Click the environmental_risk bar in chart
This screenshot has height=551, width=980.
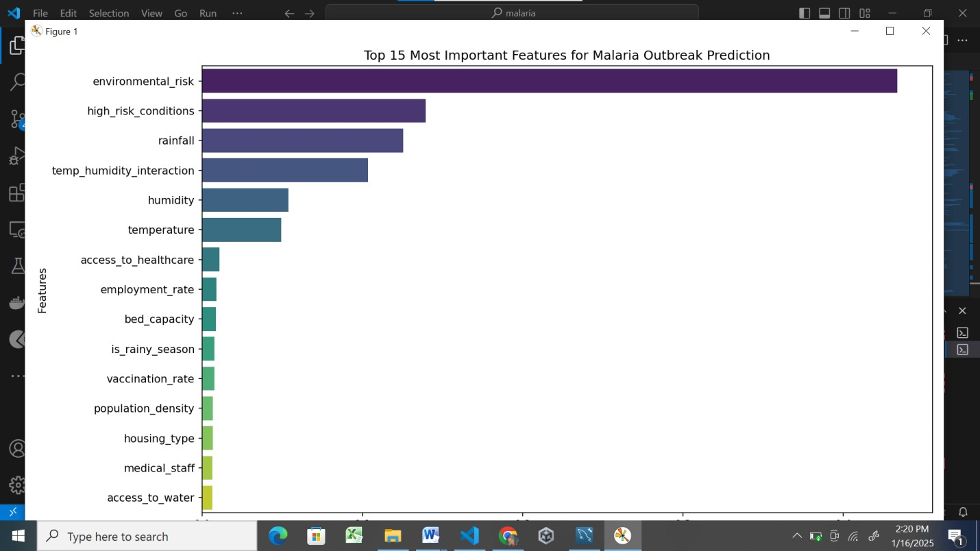click(x=548, y=81)
